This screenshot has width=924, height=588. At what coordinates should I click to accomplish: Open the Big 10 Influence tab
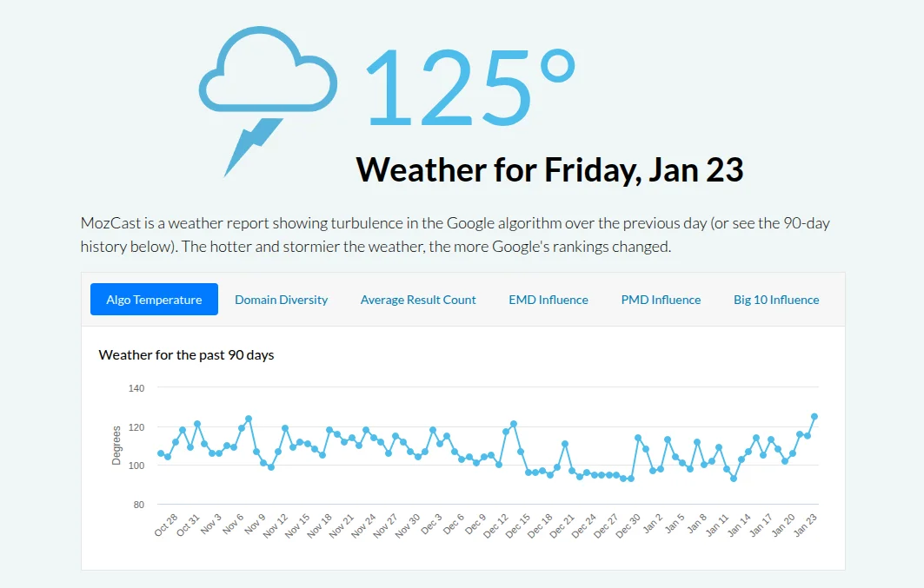(x=776, y=300)
